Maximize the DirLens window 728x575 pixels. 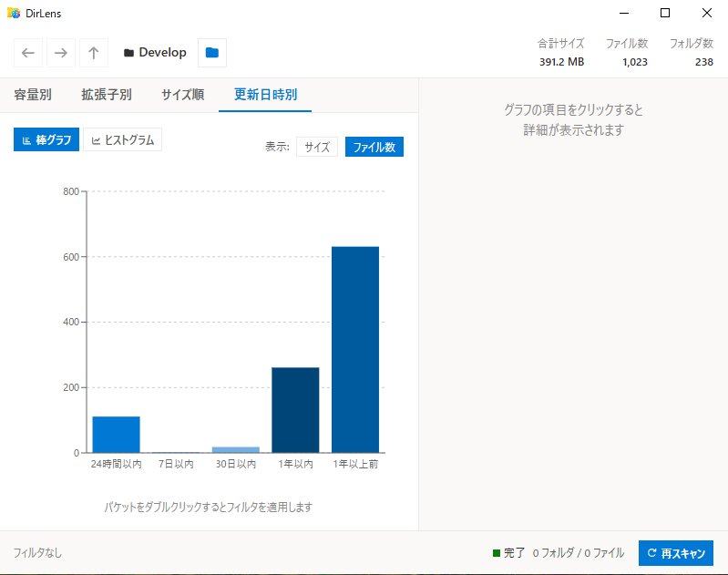[x=665, y=13]
